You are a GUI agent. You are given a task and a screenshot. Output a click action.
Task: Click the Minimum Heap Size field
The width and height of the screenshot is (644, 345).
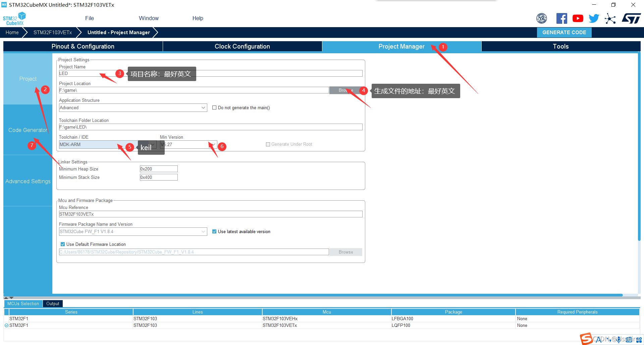coord(159,169)
